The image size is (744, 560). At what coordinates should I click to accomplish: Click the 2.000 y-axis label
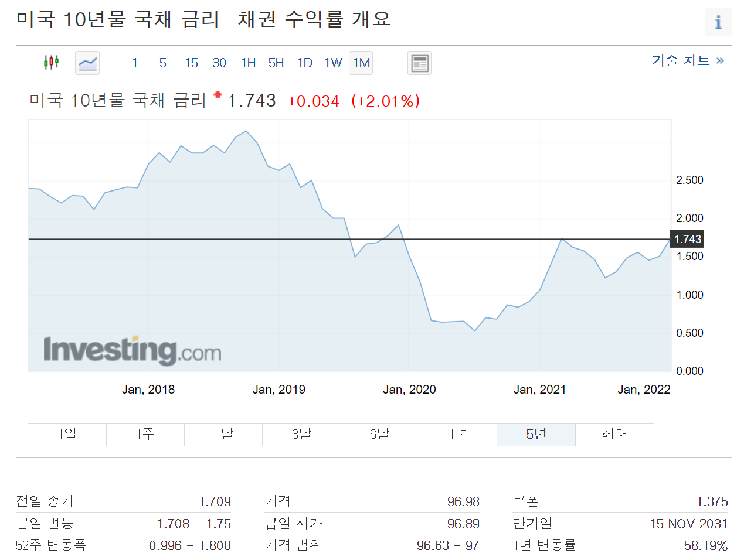(x=689, y=218)
